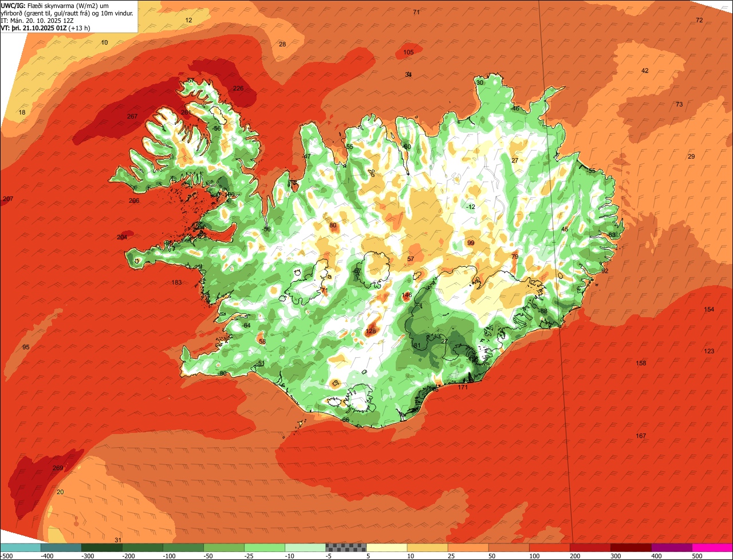Image resolution: width=733 pixels, height=560 pixels.
Task: Click the map value '31' at the bottom left
Action: click(118, 540)
